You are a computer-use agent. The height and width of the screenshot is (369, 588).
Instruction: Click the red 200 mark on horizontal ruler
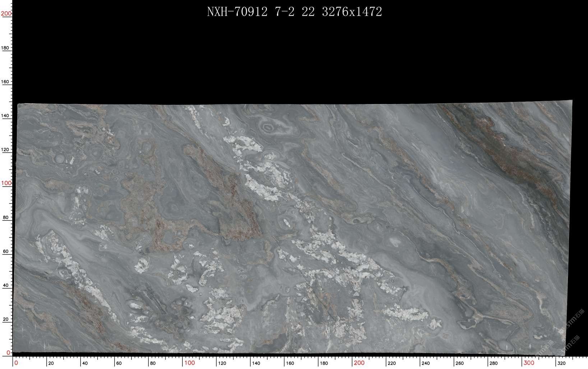point(359,363)
